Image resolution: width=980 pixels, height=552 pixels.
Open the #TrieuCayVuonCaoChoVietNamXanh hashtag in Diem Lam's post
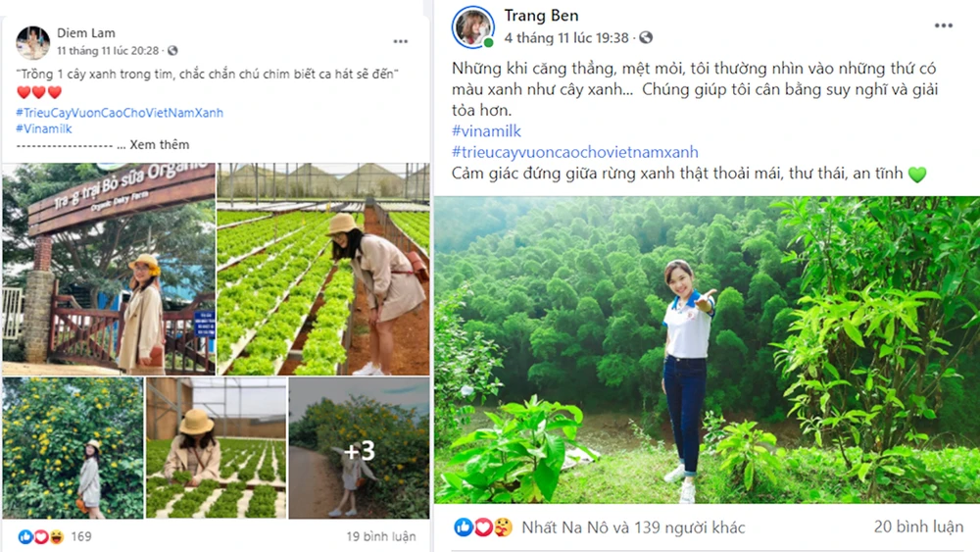(120, 113)
